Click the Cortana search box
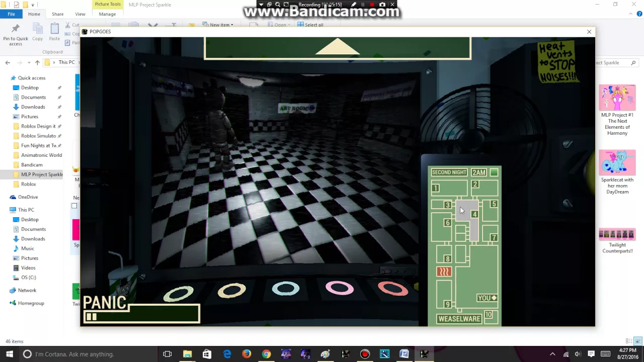Viewport: 644px width, 362px height. point(89,354)
